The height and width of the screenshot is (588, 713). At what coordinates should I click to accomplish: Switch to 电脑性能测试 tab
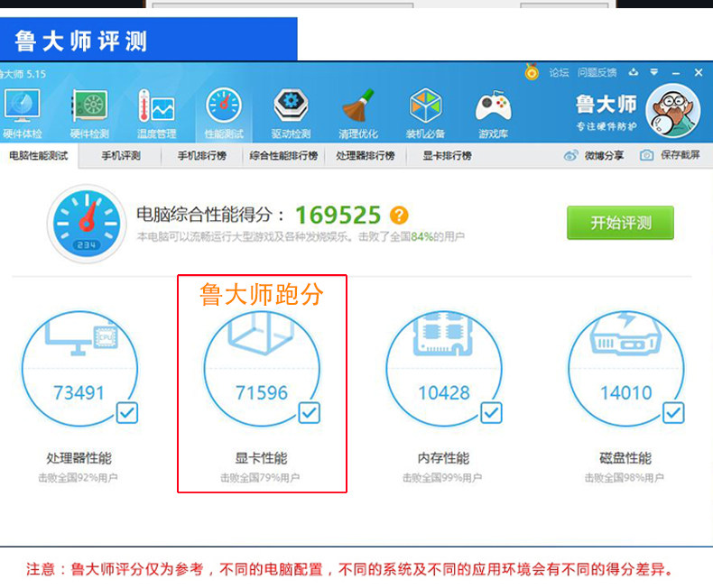pos(39,156)
